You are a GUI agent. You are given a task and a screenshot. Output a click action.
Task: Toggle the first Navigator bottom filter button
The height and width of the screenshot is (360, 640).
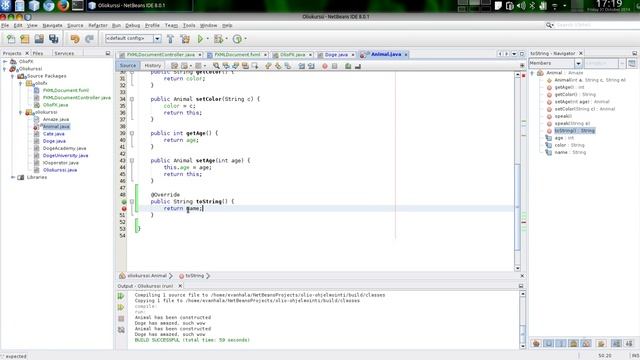click(x=536, y=343)
